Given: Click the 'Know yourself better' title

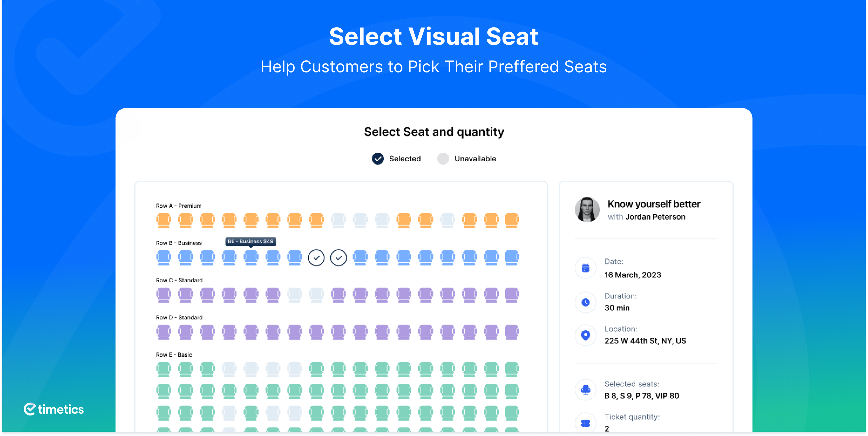Looking at the screenshot, I should (654, 204).
